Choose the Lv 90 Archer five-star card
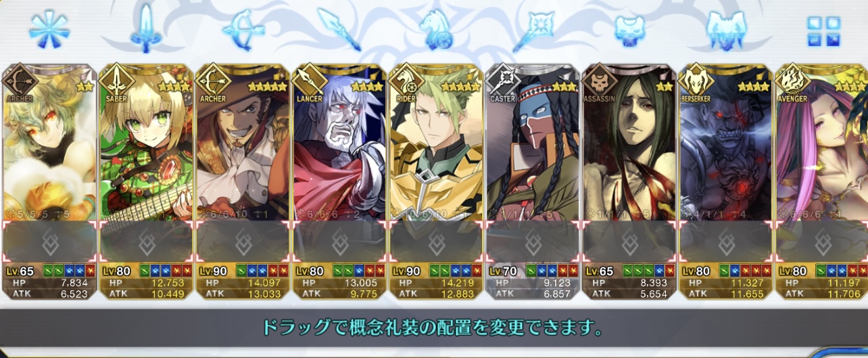 pos(242,181)
